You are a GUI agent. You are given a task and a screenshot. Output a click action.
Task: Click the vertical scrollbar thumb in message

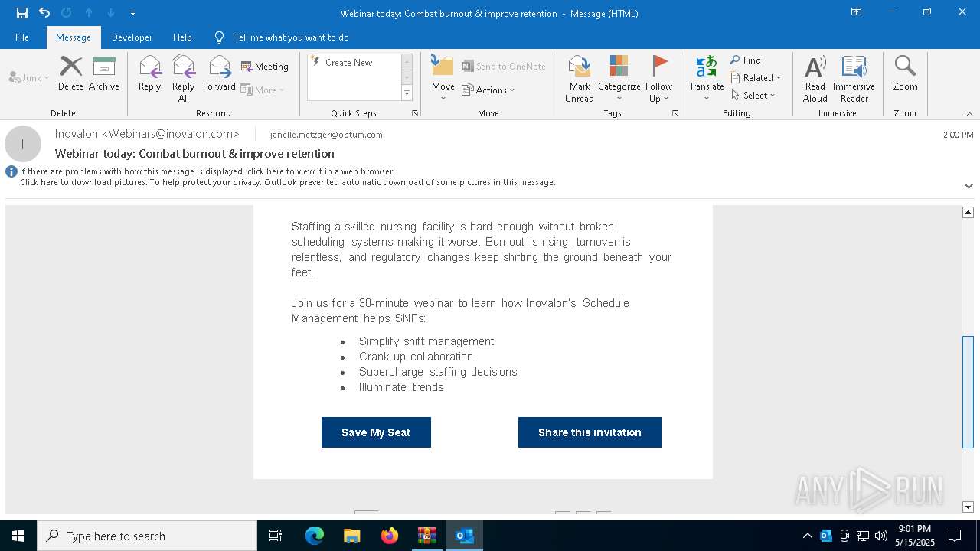[x=969, y=392]
